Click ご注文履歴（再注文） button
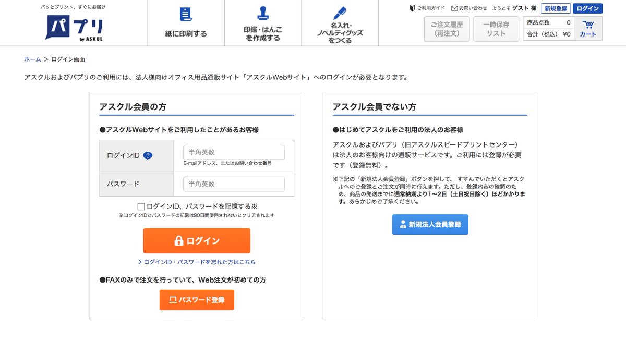This screenshot has width=626, height=364. point(447,29)
